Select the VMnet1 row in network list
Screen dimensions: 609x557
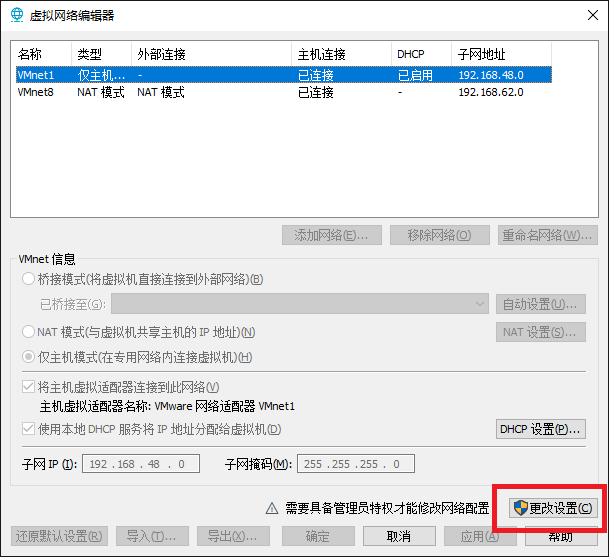pyautogui.click(x=284, y=75)
